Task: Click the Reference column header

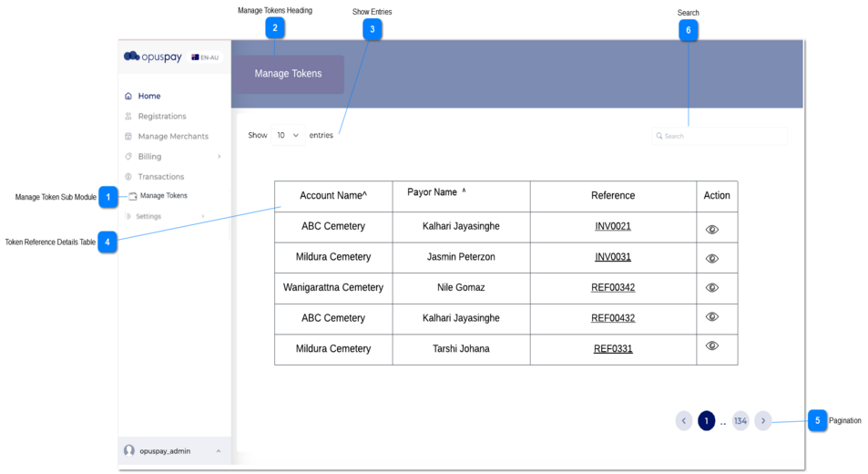Action: click(613, 195)
